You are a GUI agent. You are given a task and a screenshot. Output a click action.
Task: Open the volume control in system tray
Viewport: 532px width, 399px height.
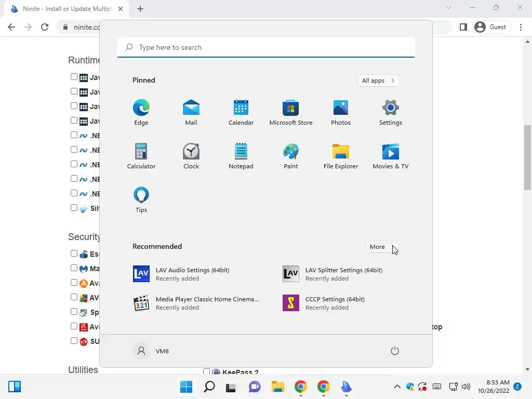tap(466, 387)
